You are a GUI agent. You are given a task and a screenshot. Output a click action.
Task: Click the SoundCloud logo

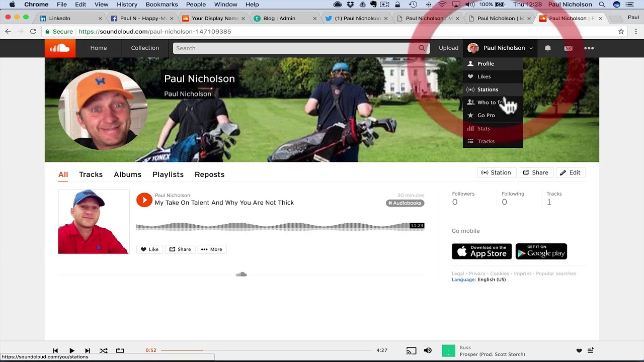tap(60, 48)
